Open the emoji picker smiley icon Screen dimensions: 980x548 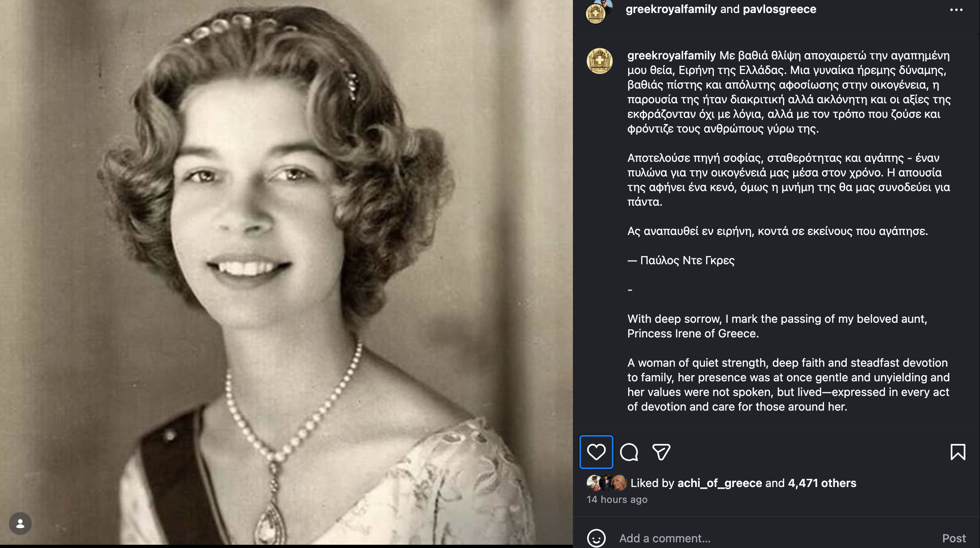[x=596, y=538]
